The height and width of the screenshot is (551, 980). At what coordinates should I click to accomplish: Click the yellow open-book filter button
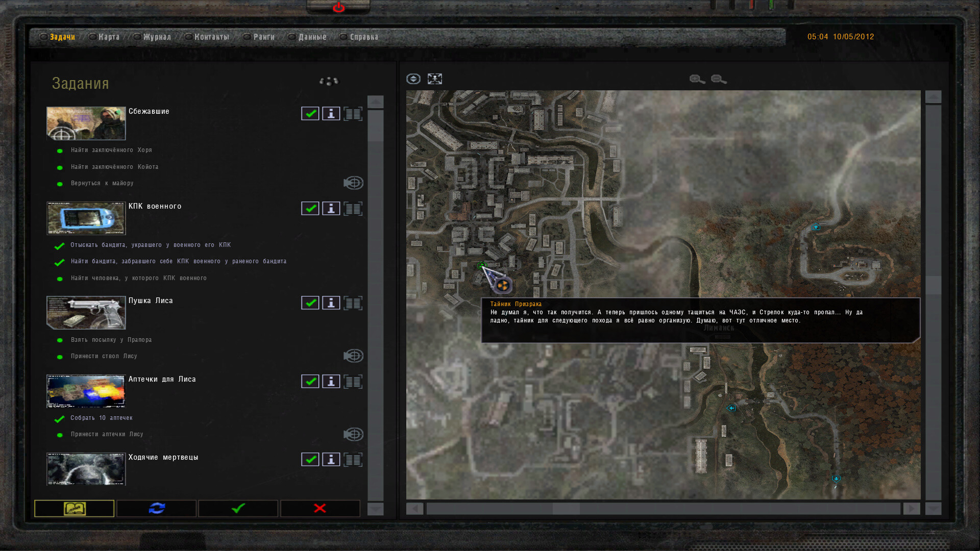[75, 508]
